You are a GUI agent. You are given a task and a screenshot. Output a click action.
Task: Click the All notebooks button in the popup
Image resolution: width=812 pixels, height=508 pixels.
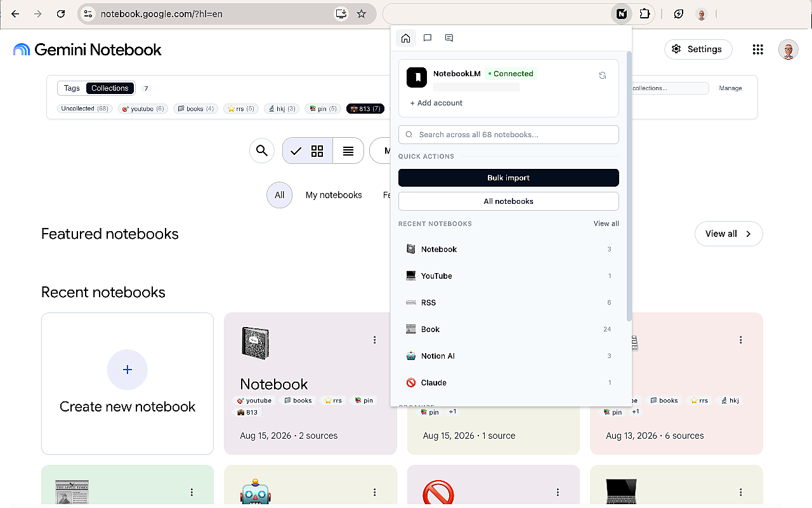(509, 201)
